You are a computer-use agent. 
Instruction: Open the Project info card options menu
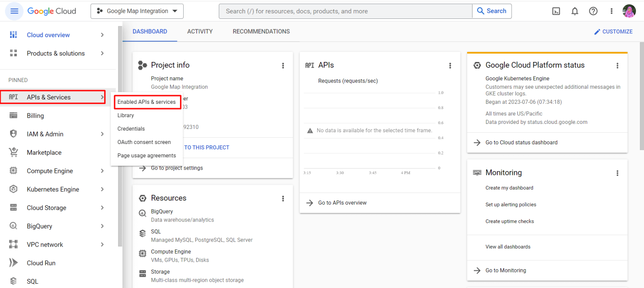(x=283, y=65)
